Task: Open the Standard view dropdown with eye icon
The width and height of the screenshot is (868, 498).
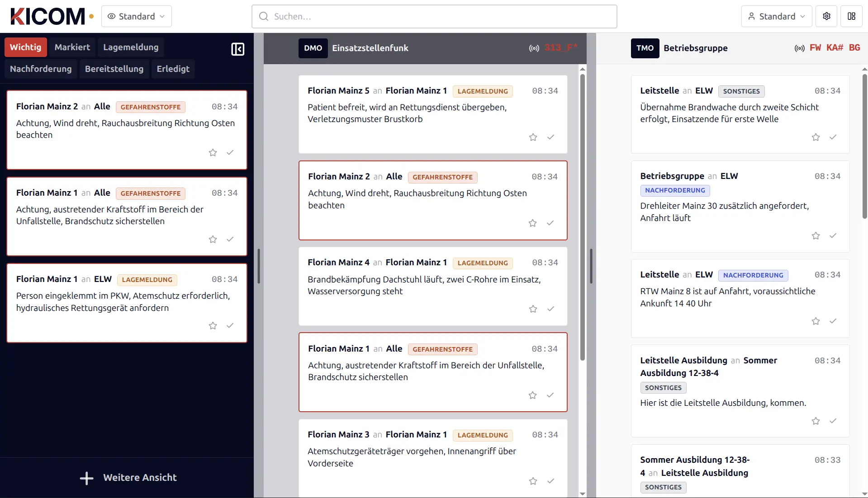Action: click(137, 16)
